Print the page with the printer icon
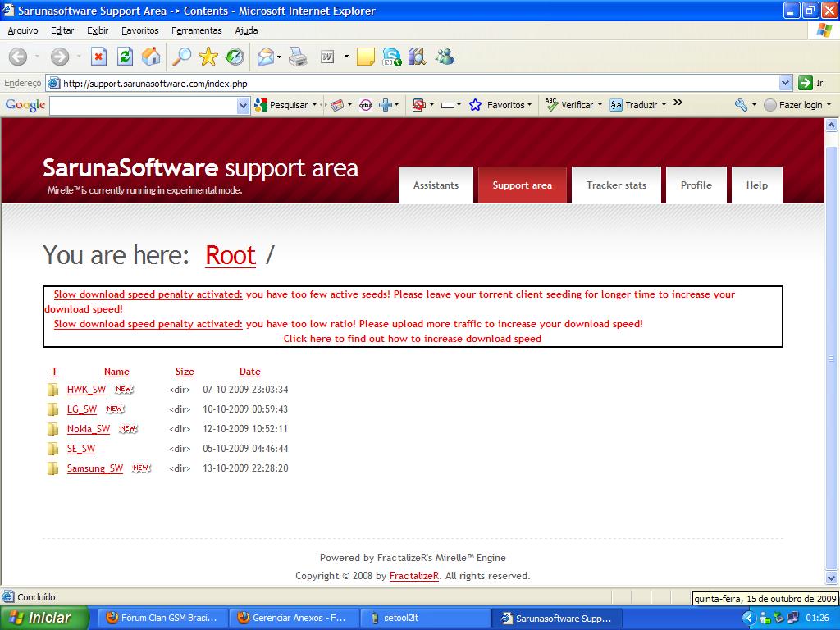The width and height of the screenshot is (840, 630). coord(298,57)
